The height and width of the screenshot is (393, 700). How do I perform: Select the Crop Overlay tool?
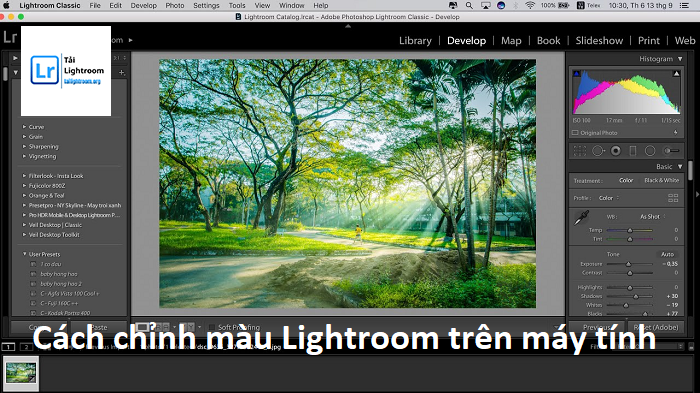[x=579, y=151]
